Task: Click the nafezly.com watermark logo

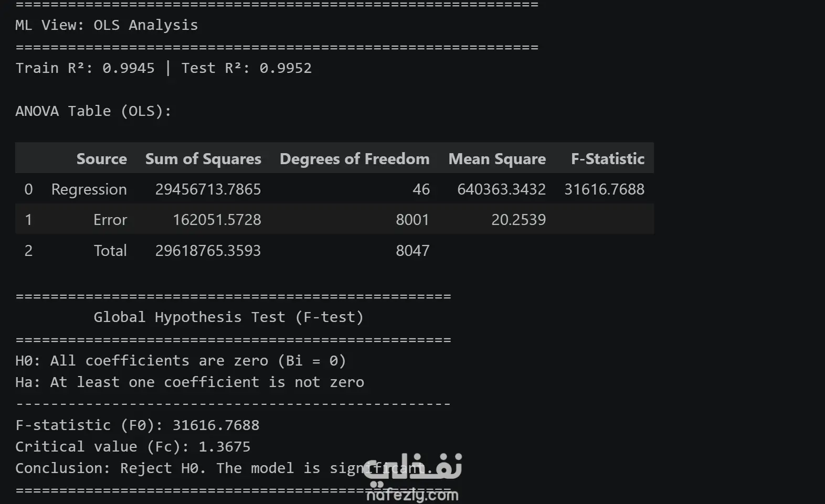Action: 412,477
